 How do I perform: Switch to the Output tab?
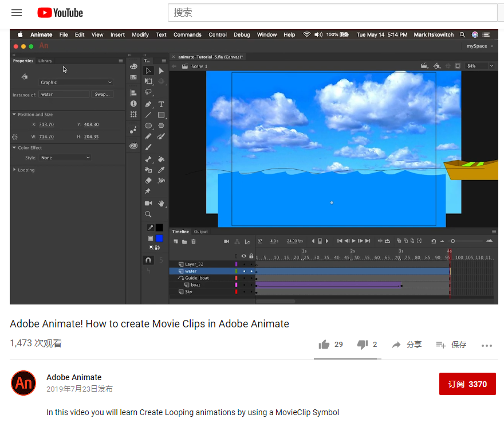[200, 232]
